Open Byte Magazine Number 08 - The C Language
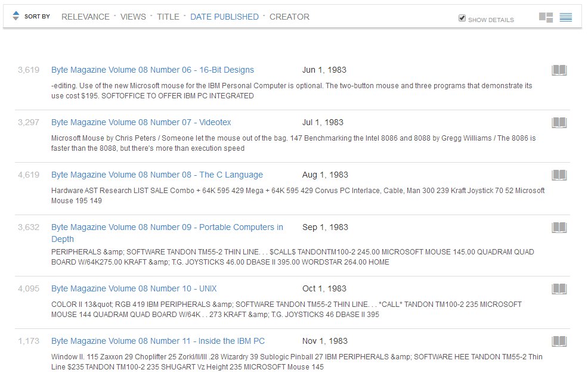The width and height of the screenshot is (588, 379). tap(157, 175)
